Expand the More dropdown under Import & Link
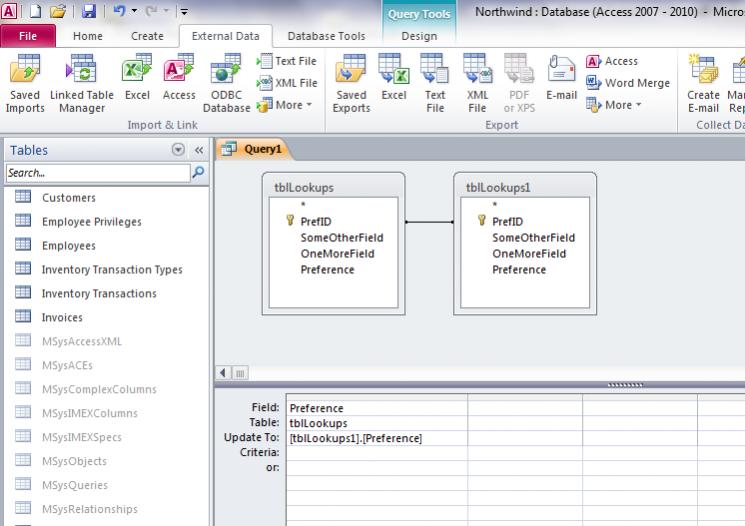 285,105
